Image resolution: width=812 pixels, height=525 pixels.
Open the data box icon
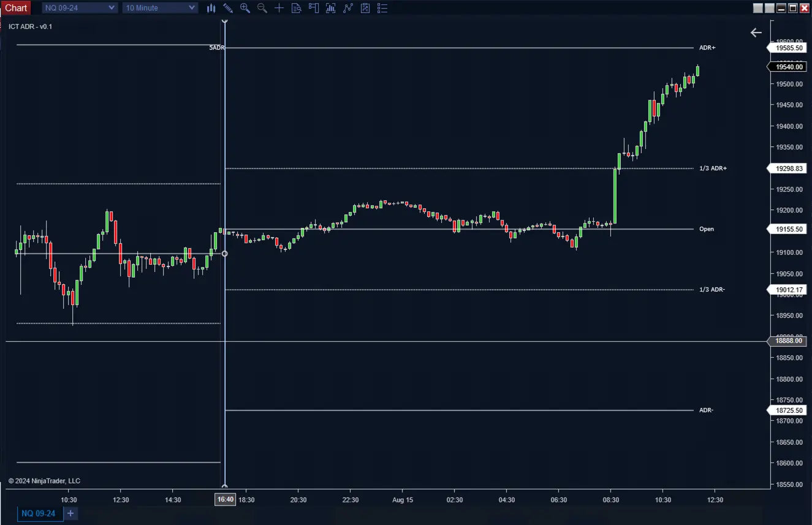click(x=297, y=8)
